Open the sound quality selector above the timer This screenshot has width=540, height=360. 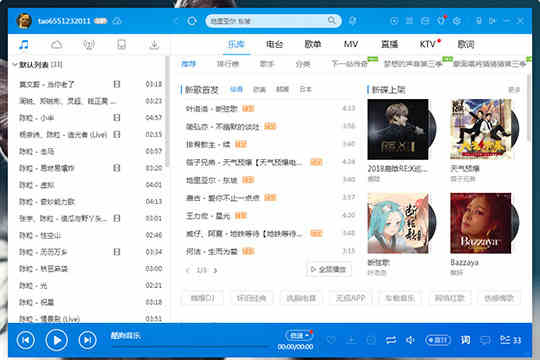click(299, 335)
